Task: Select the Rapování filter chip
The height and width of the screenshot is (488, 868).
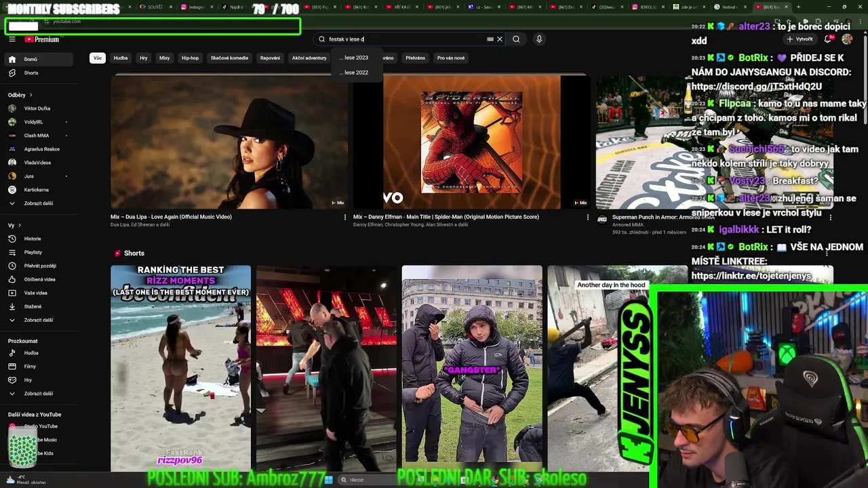Action: tap(270, 58)
